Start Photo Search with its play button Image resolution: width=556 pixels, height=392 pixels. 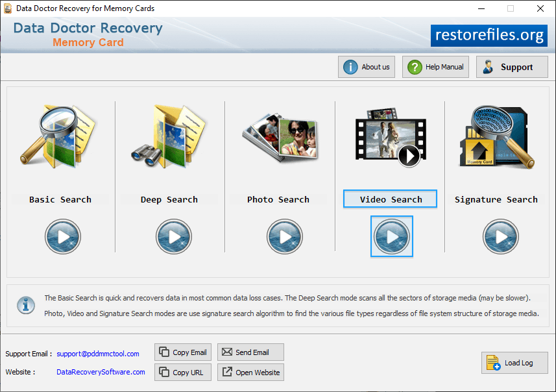285,237
